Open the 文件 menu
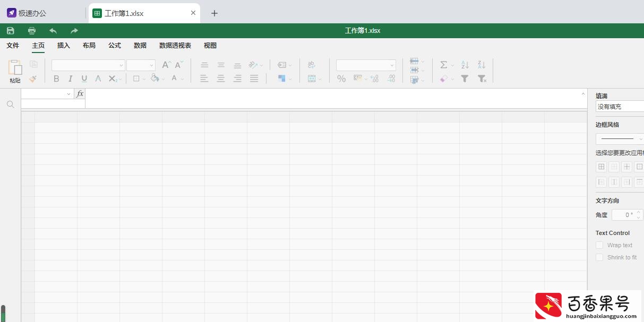Viewport: 644px width, 322px height. tap(13, 46)
